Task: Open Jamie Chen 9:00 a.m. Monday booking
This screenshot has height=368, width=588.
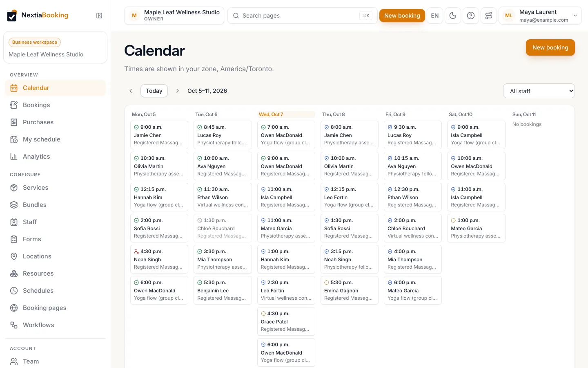Action: [x=159, y=135]
